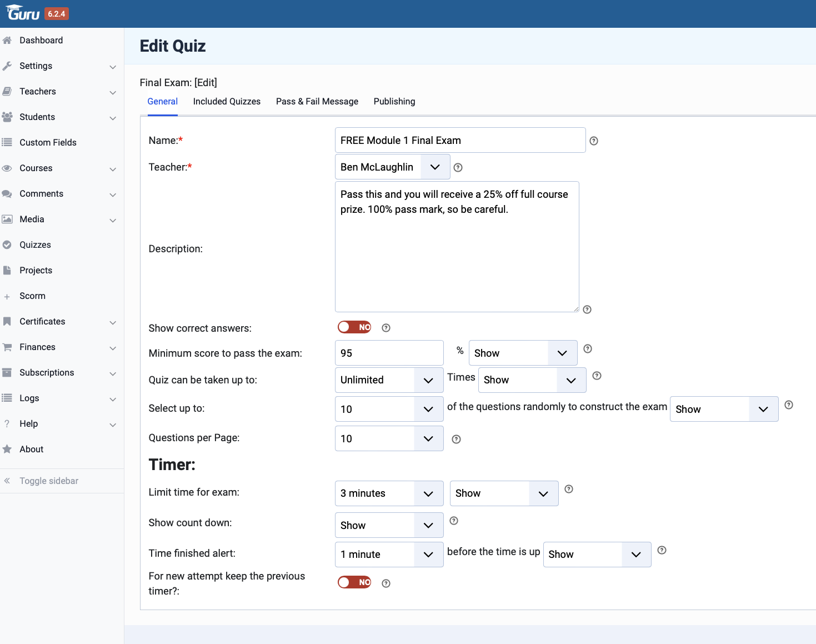Screen dimensions: 816x644
Task: Click the Media image icon in sidebar
Action: (7, 219)
